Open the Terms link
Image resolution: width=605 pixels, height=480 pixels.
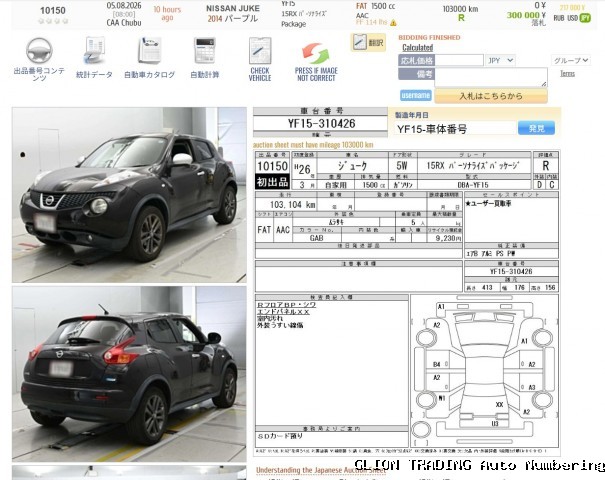567,74
